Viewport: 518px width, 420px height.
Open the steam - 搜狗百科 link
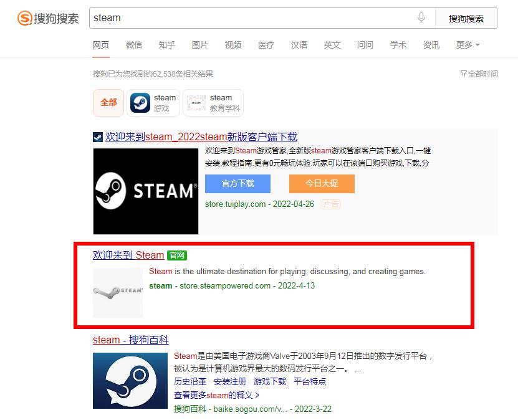pos(131,340)
